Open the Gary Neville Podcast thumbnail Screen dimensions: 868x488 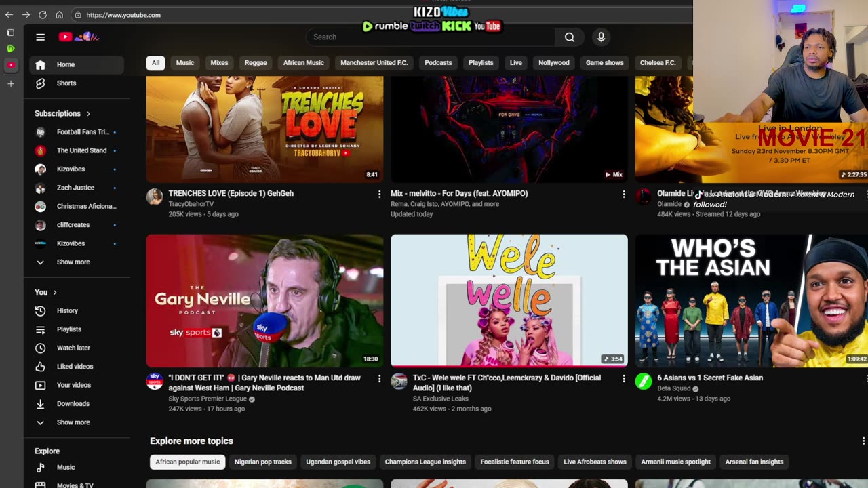click(x=264, y=301)
